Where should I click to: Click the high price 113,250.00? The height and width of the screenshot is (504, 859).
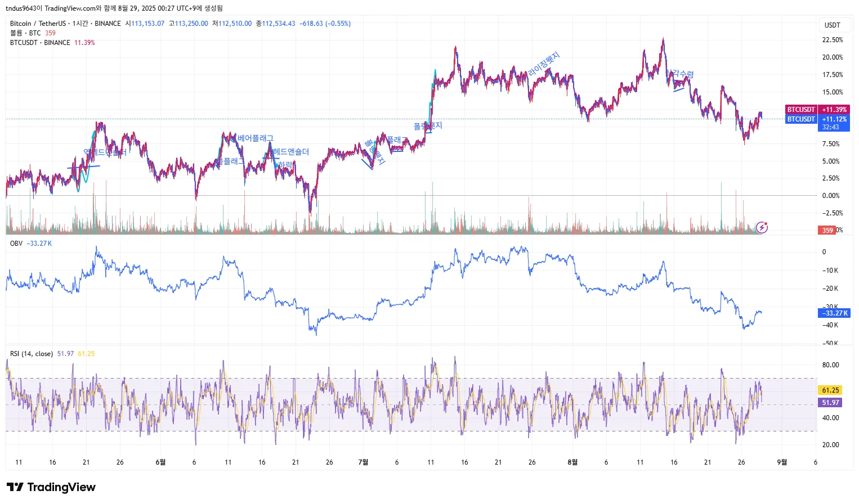[x=191, y=24]
